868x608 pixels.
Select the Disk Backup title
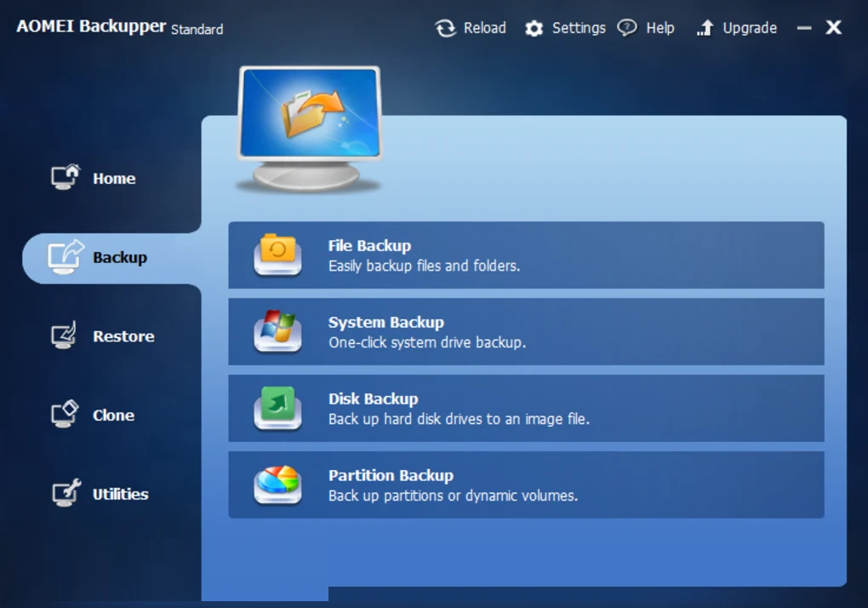coord(374,399)
